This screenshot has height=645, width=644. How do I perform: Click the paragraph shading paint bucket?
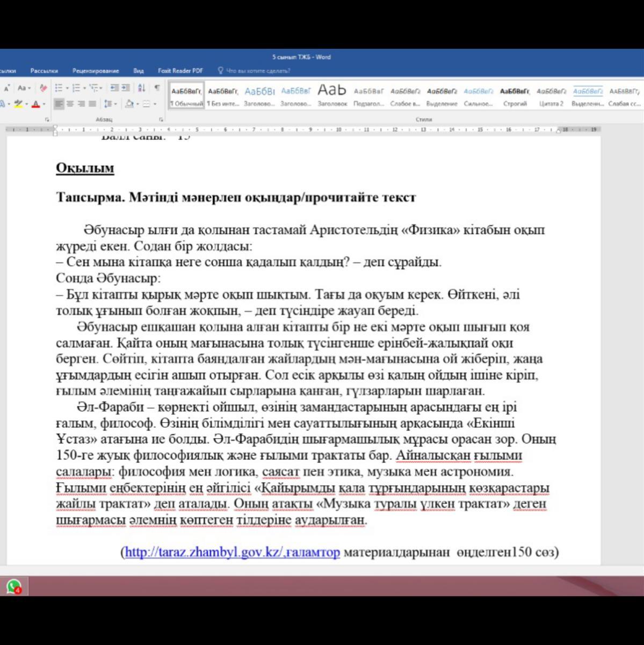(x=129, y=104)
